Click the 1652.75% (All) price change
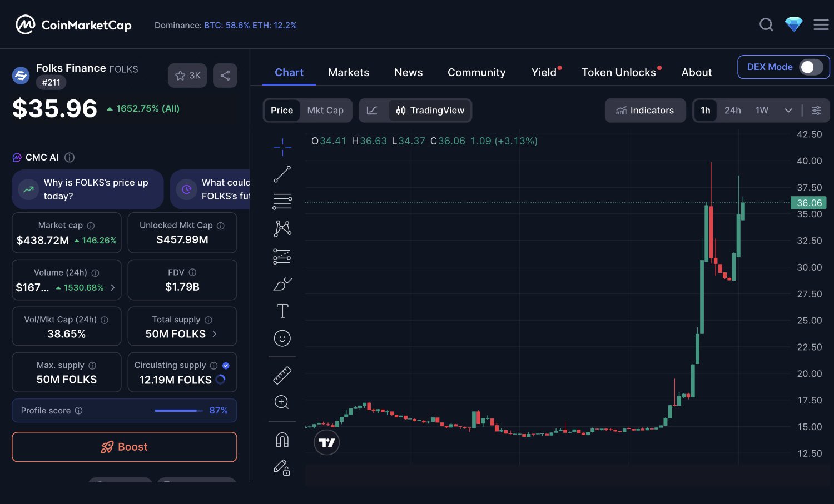834x504 pixels. click(143, 109)
